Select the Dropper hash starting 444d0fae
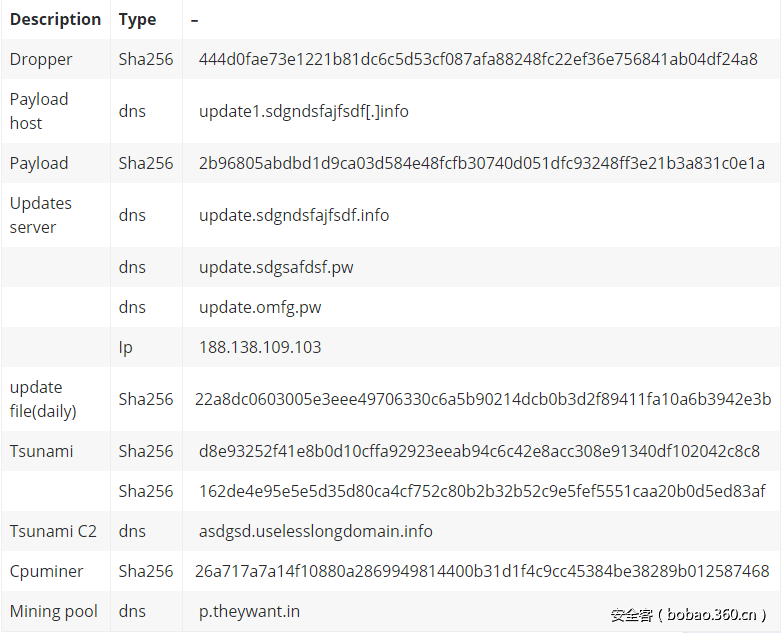 pyautogui.click(x=478, y=59)
